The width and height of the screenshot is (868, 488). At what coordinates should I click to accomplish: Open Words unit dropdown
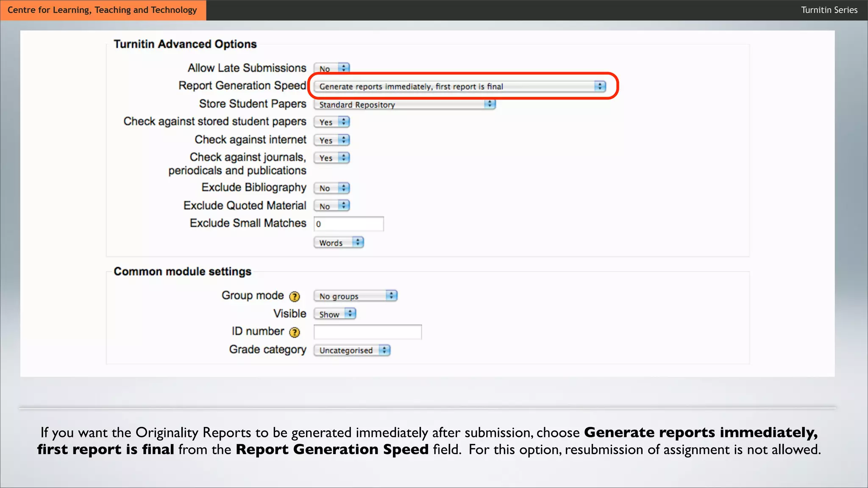[x=339, y=243]
